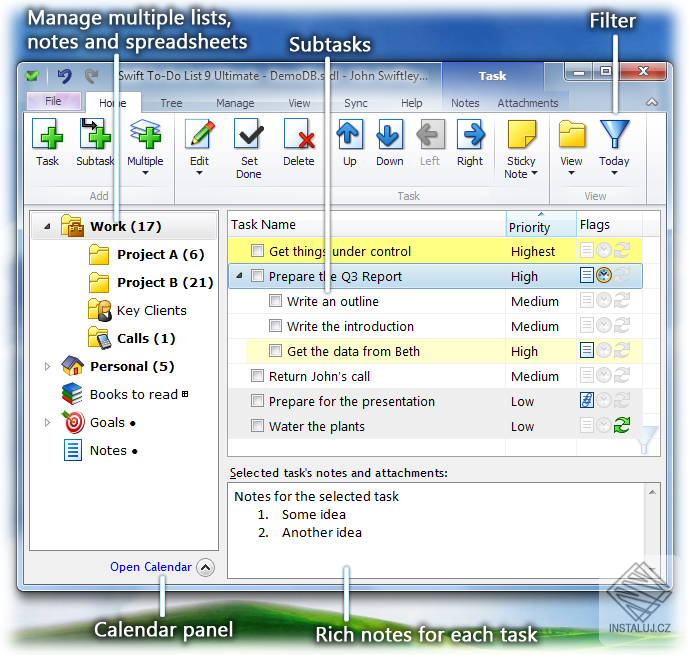690x655 pixels.
Task: Check Water the plants
Action: tap(257, 426)
